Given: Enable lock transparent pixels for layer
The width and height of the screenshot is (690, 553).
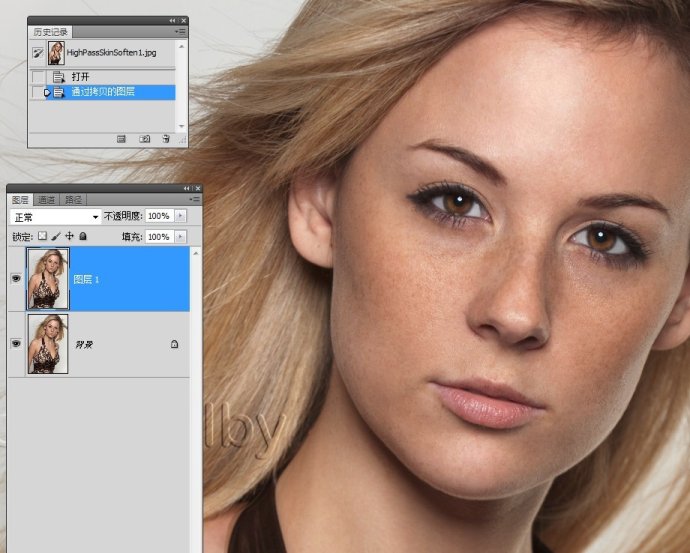Looking at the screenshot, I should 42,236.
